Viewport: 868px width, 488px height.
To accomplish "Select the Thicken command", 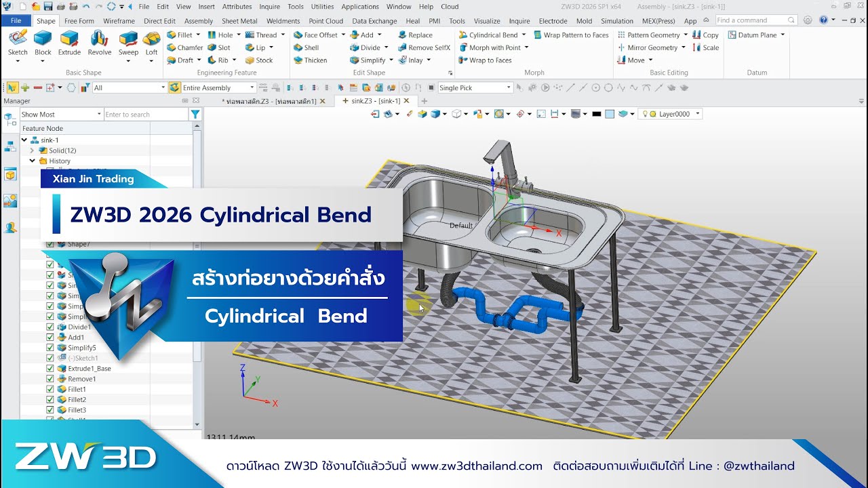I will click(311, 60).
